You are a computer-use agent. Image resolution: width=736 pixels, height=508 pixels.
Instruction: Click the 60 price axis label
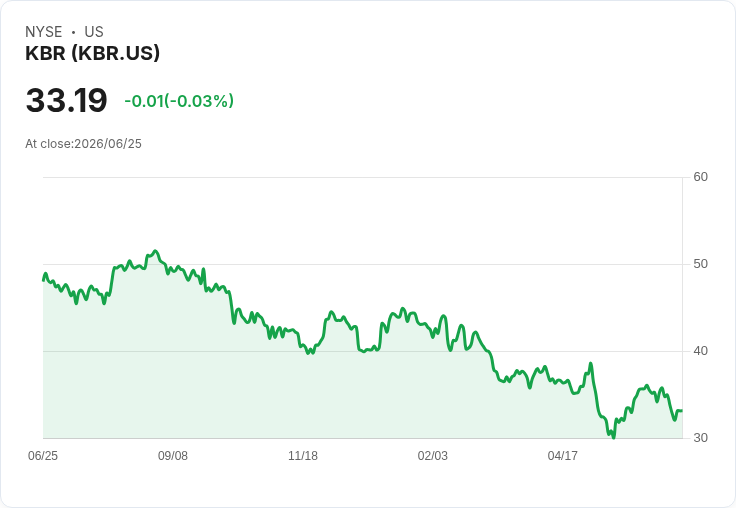click(700, 177)
